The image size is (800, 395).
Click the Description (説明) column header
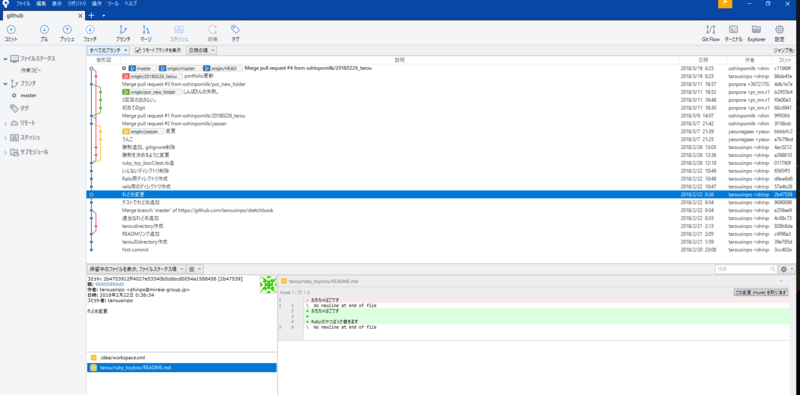click(400, 60)
